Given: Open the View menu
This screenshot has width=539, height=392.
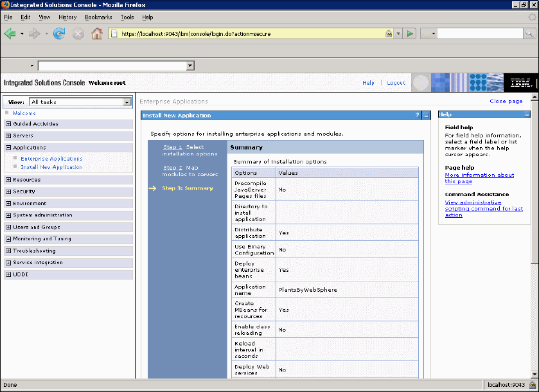Looking at the screenshot, I should point(44,17).
